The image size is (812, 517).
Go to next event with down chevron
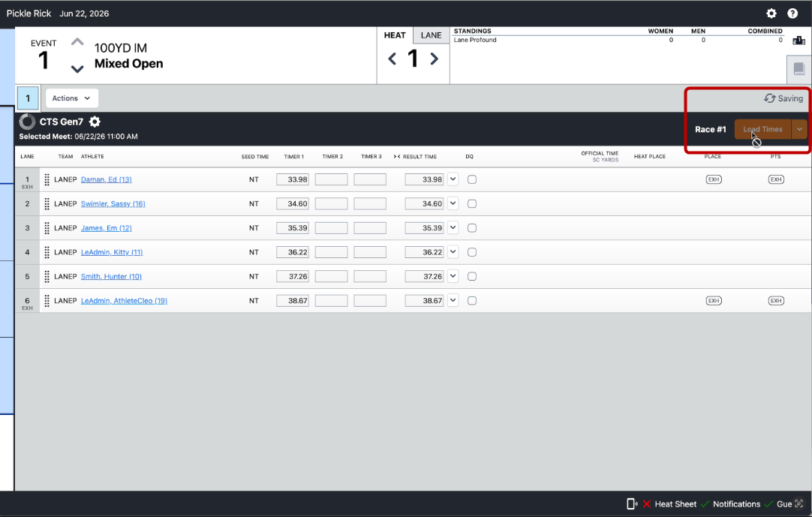pyautogui.click(x=77, y=69)
